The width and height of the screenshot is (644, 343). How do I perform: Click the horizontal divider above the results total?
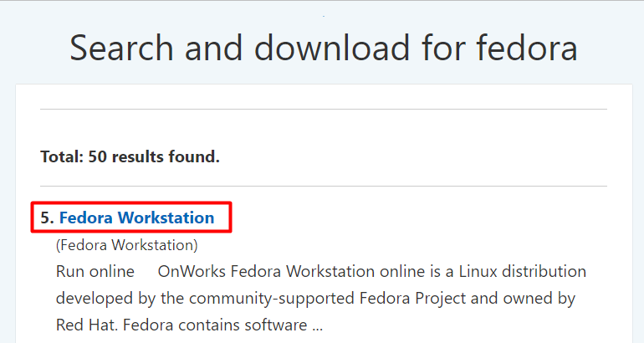coord(324,110)
